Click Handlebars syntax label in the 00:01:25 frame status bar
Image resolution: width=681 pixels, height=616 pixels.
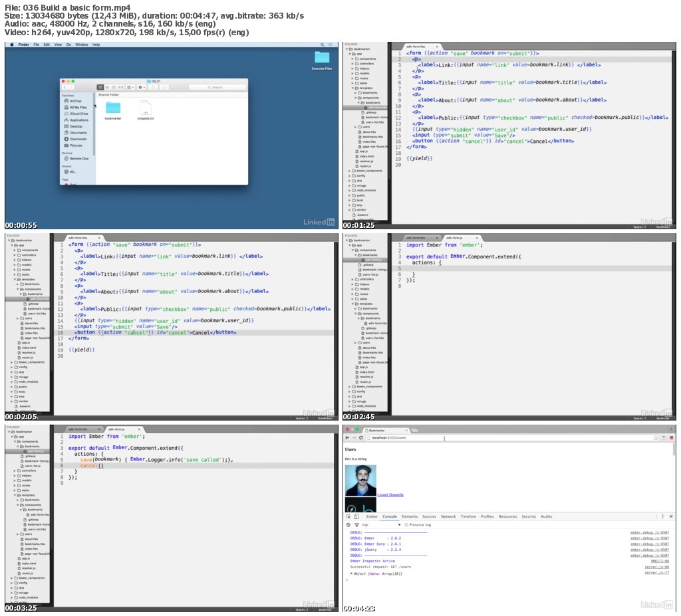point(662,227)
